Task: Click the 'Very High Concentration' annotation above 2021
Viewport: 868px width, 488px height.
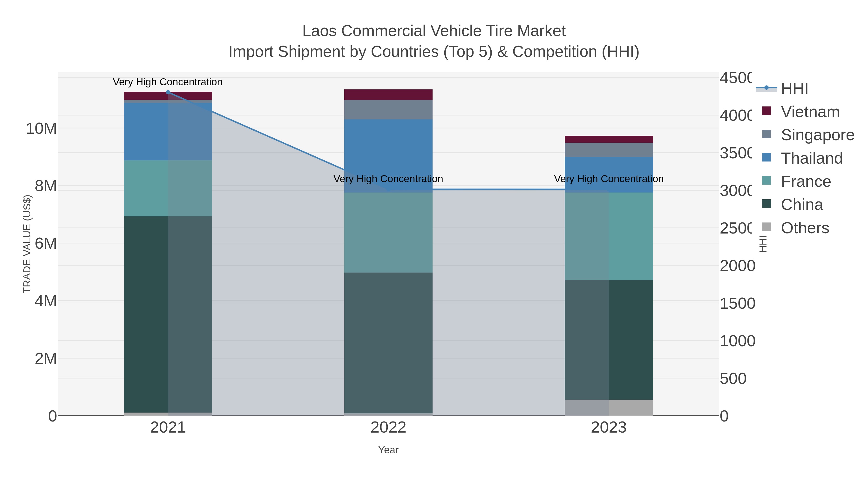Action: [168, 82]
